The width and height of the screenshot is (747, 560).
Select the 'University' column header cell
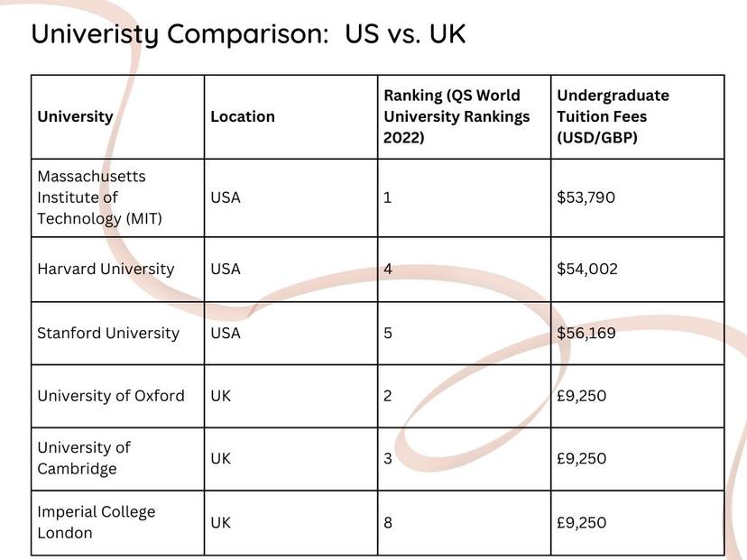pos(117,116)
